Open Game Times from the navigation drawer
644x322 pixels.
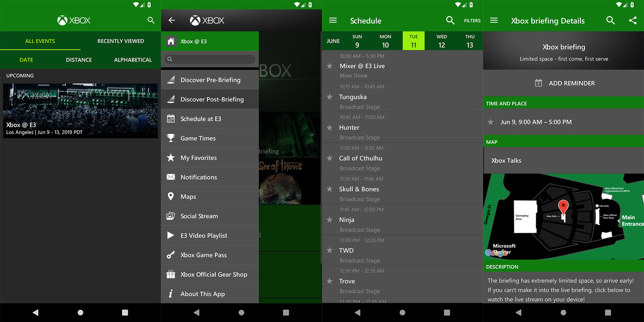click(x=198, y=138)
